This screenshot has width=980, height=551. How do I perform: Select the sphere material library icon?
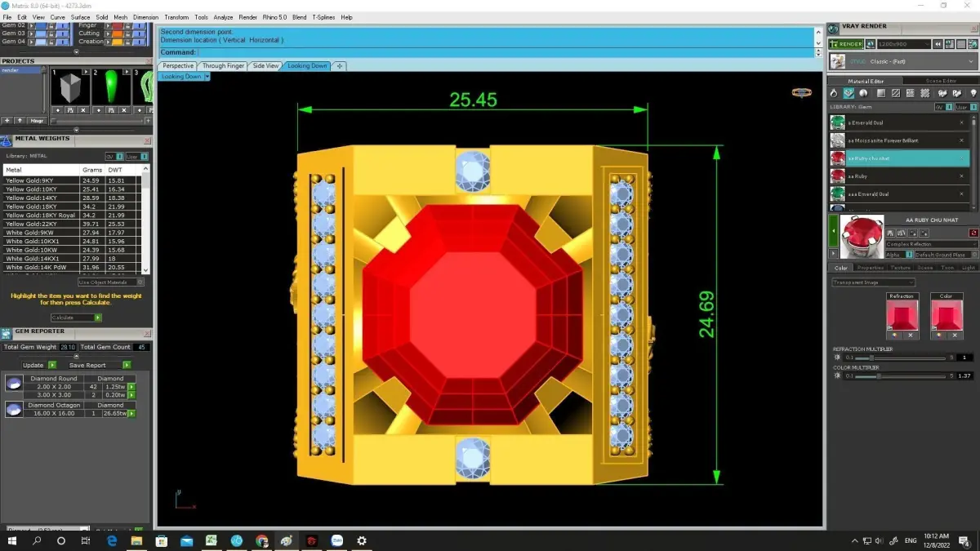click(864, 94)
